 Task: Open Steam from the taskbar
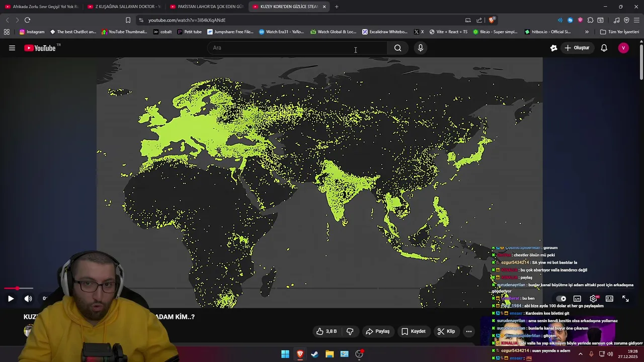[x=314, y=354]
